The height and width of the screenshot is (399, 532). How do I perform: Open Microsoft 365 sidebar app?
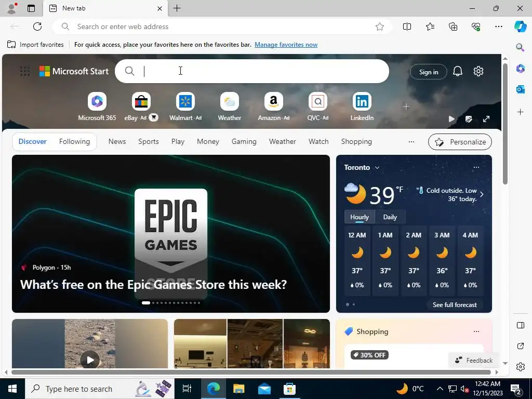point(520,68)
